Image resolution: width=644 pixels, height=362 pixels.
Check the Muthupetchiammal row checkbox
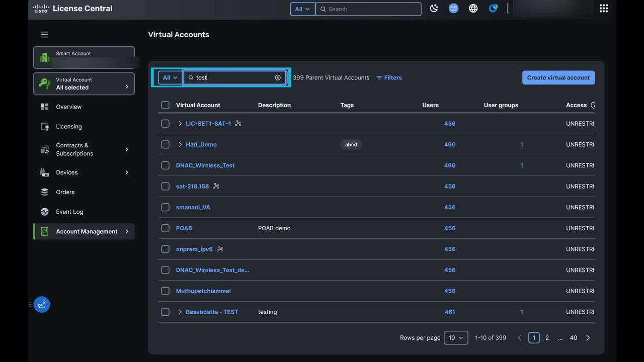[165, 291]
